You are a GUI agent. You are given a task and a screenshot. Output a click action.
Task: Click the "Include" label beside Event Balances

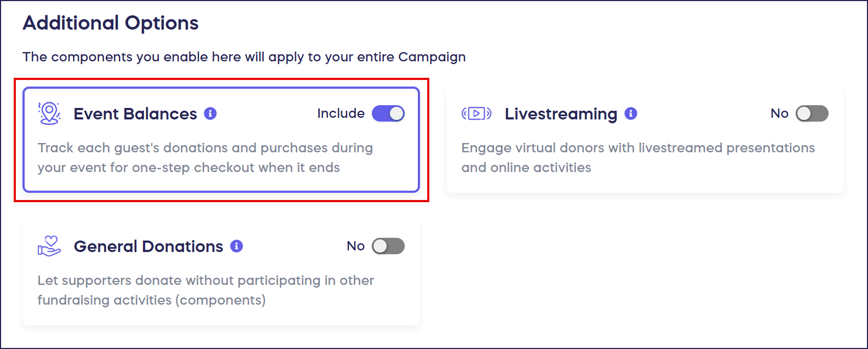point(341,113)
